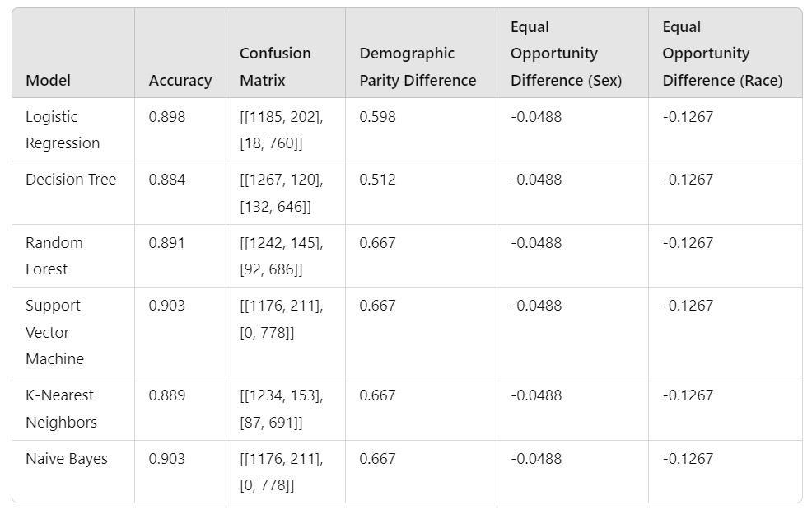Click the Accuracy column header

[x=180, y=80]
